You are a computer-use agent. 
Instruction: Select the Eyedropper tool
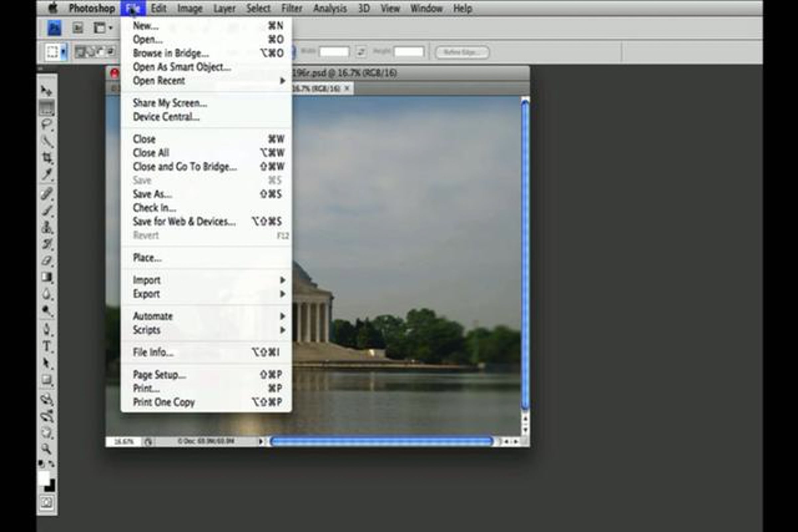coord(47,175)
